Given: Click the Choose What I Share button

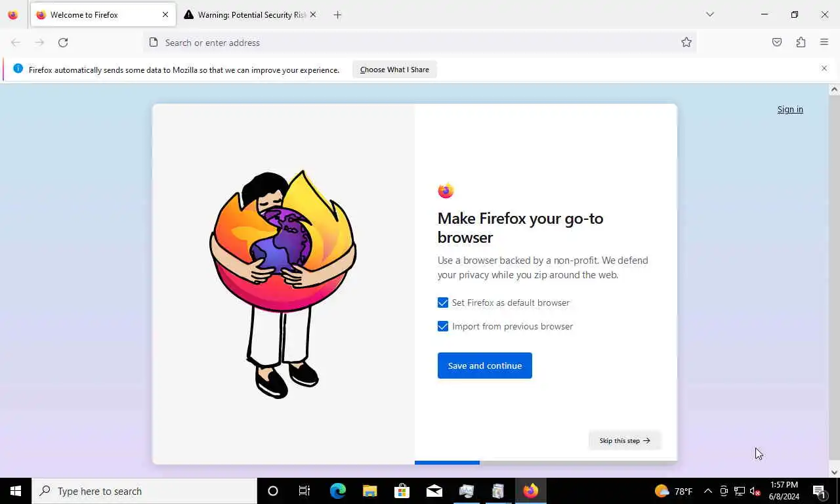Looking at the screenshot, I should pyautogui.click(x=394, y=70).
